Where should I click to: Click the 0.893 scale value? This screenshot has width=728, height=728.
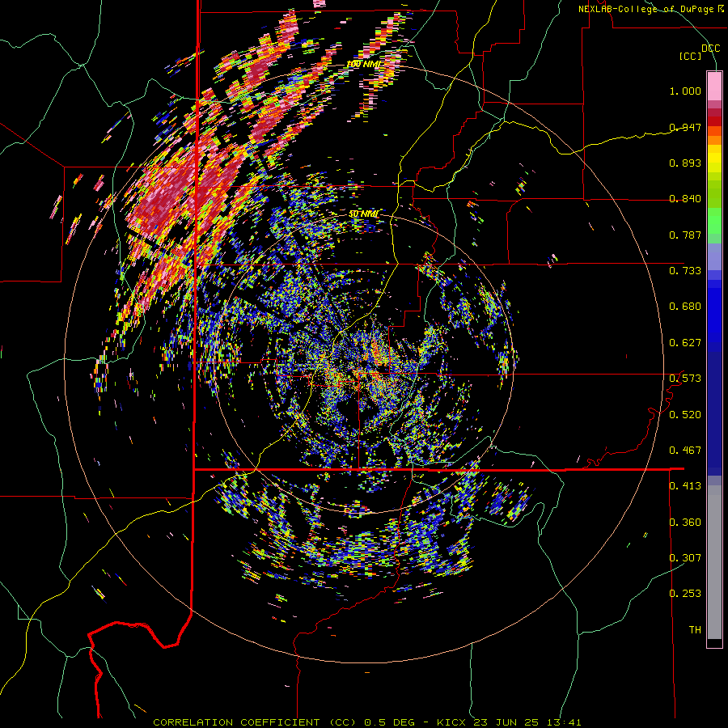point(685,163)
